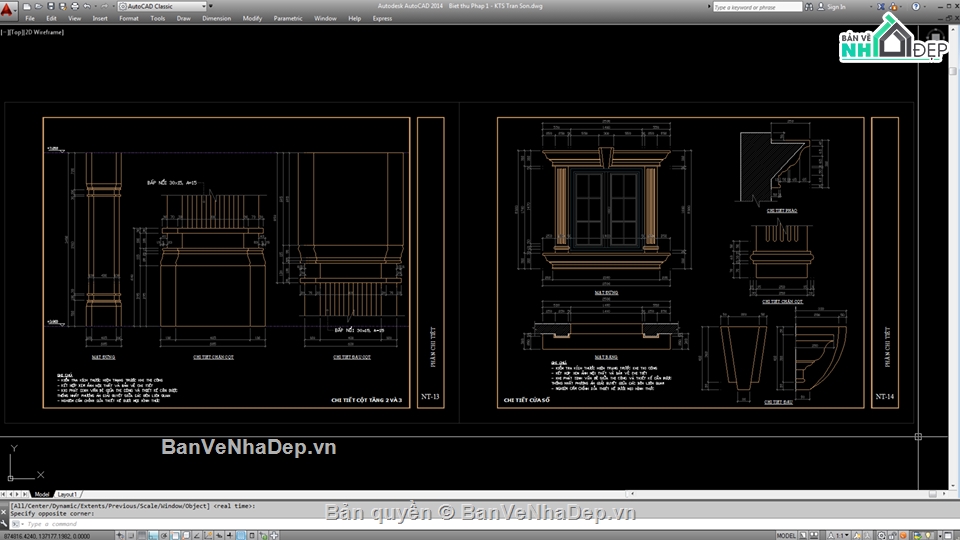Click the Save icon in quick access toolbar
Image resolution: width=960 pixels, height=540 pixels.
(51, 6)
